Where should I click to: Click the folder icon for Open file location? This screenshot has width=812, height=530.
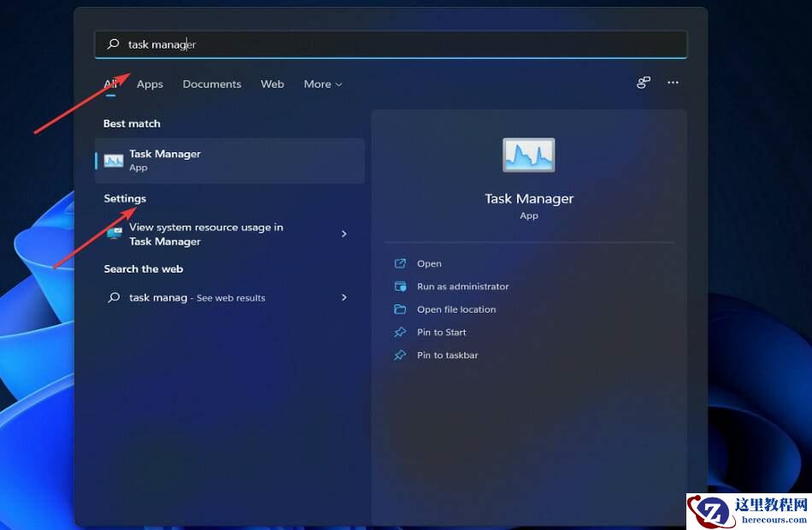coord(400,309)
